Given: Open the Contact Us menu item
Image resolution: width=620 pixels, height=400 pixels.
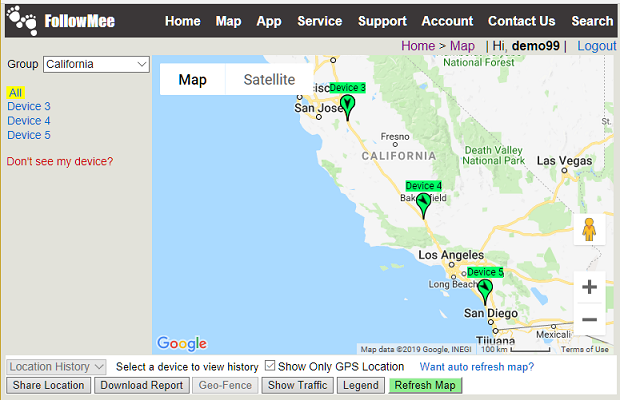Looking at the screenshot, I should click(x=522, y=21).
